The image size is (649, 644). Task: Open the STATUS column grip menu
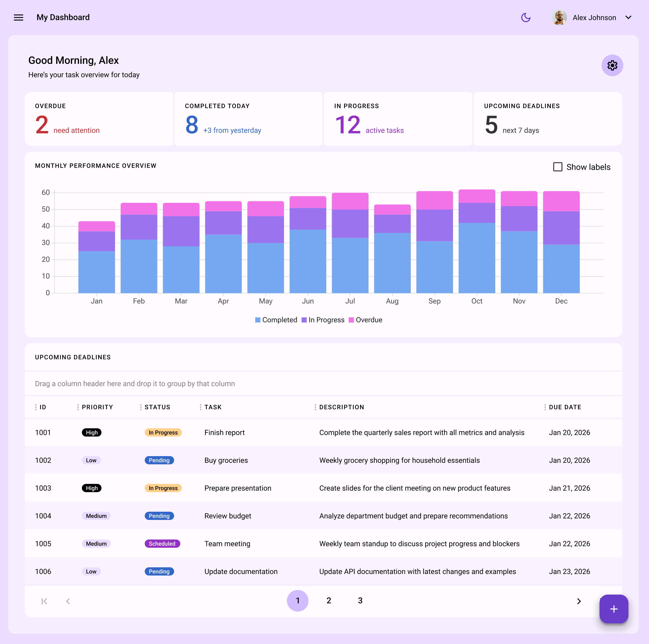point(141,407)
